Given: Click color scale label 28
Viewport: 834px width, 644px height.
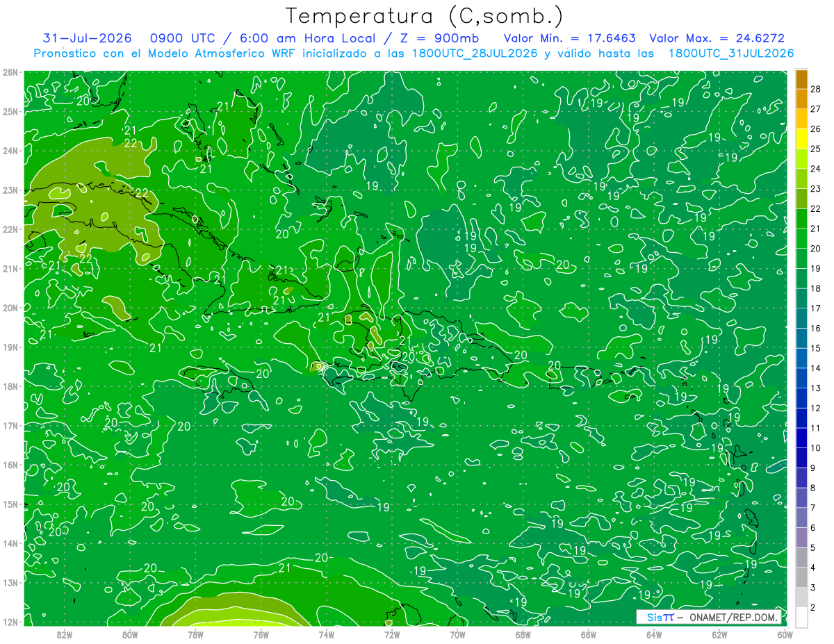Looking at the screenshot, I should (x=816, y=89).
